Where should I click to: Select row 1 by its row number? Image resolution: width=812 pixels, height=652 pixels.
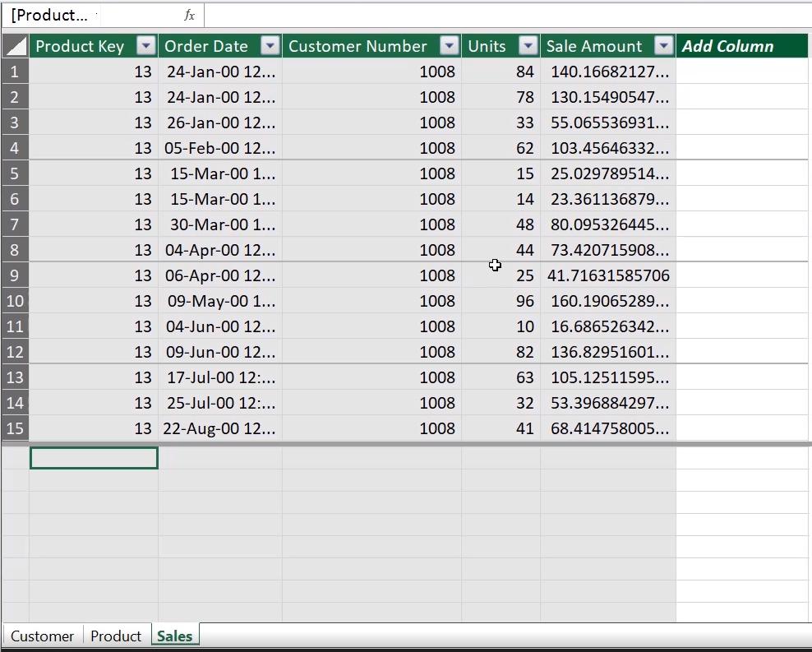(15, 72)
